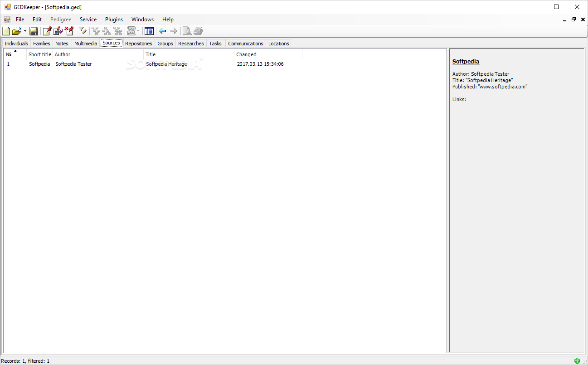Open a file with the folder icon
588x365 pixels.
pos(17,31)
